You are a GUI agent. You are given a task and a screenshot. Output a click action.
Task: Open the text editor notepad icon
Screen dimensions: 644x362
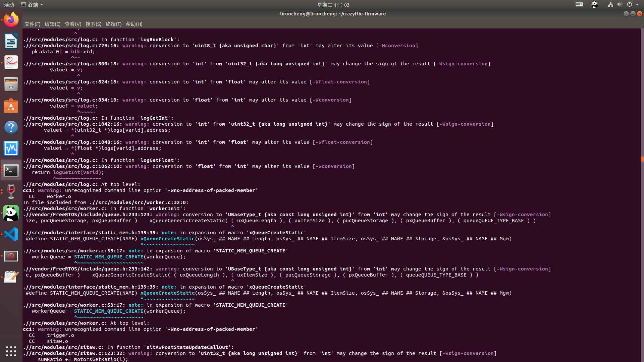point(11,277)
